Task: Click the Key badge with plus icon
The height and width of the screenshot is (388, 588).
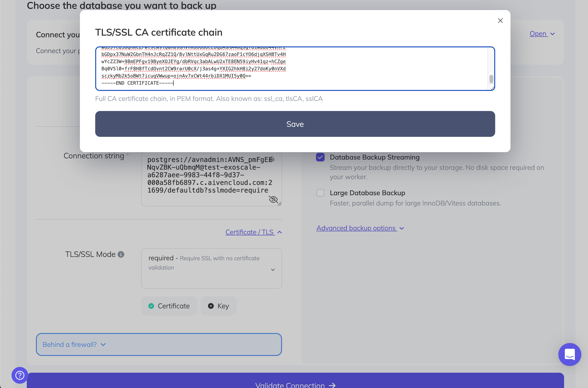Action: pos(218,306)
